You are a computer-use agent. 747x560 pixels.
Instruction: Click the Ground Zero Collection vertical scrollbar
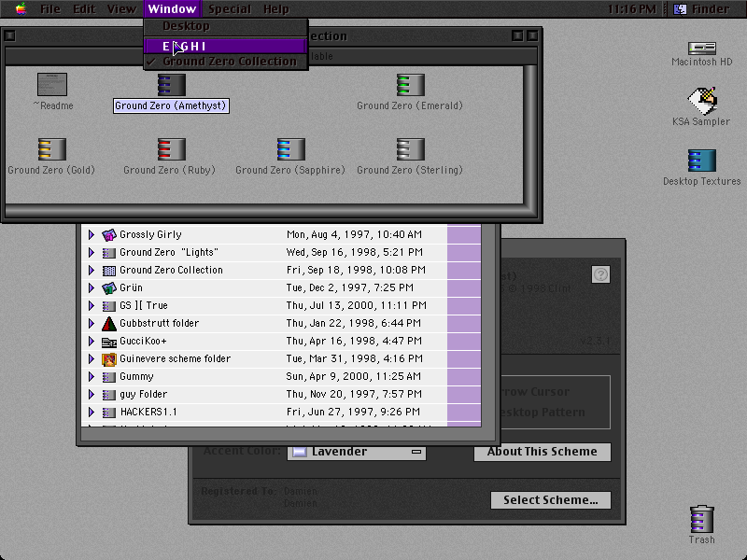[530, 134]
